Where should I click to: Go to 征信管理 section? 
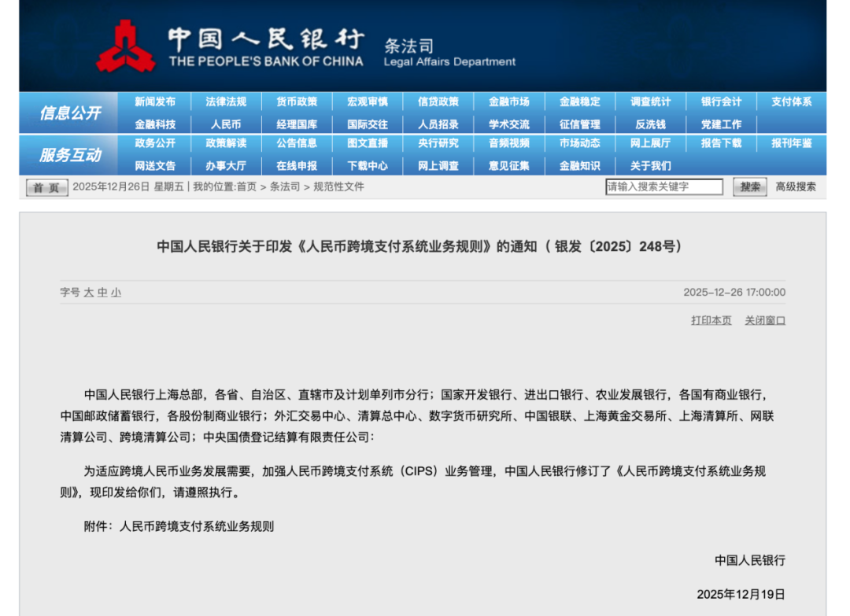579,124
